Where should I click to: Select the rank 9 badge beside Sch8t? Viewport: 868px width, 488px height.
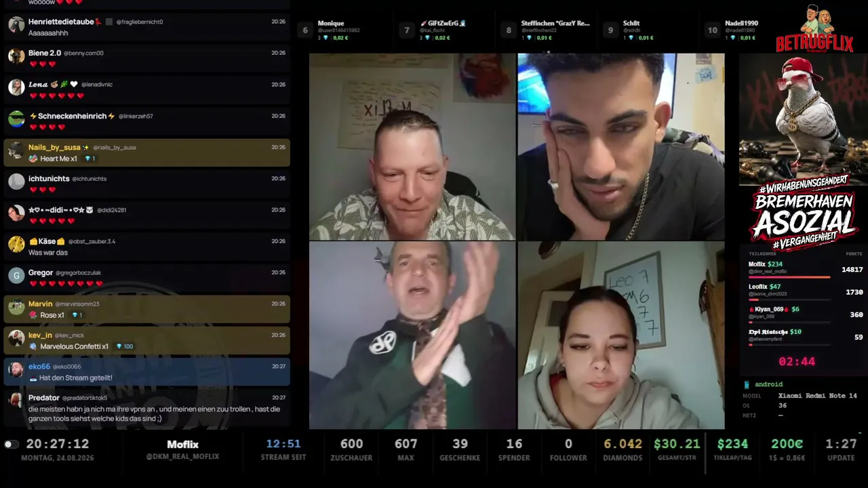click(610, 30)
